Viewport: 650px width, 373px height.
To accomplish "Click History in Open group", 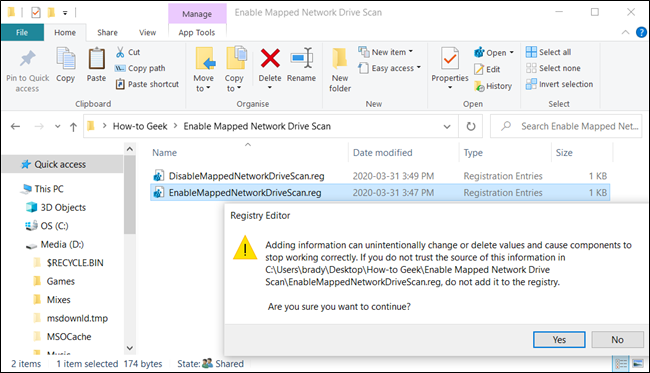I will pos(493,86).
